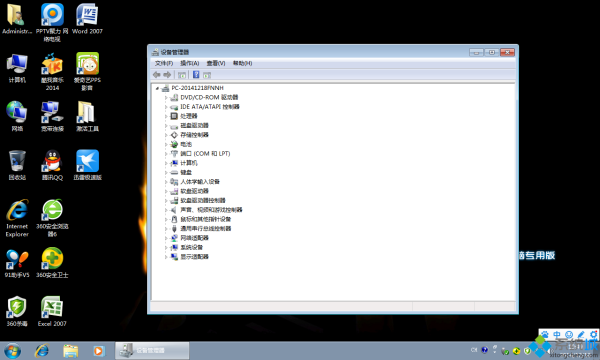Maximize the Device Manager window
This screenshot has width=600, height=360.
pyautogui.click(x=492, y=52)
